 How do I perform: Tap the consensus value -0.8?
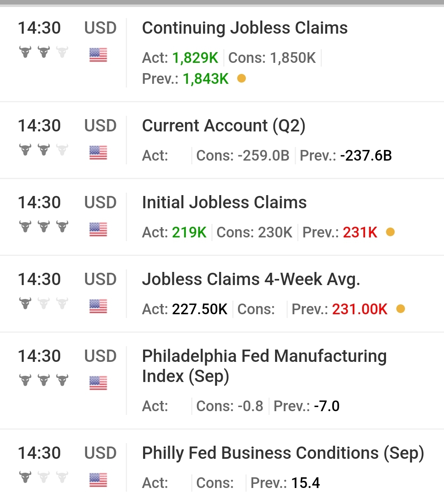coord(250,406)
